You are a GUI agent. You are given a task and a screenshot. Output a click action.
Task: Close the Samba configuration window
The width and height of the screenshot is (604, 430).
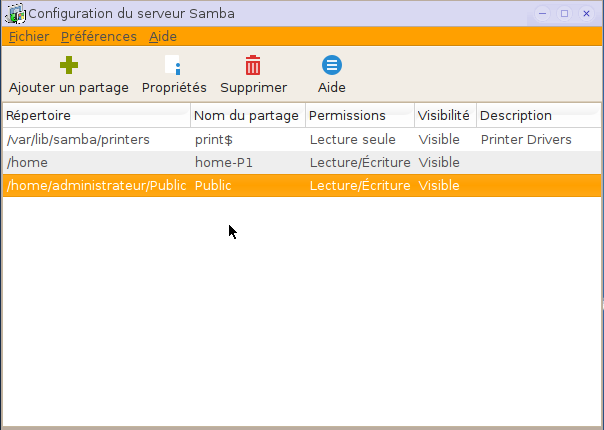[586, 13]
